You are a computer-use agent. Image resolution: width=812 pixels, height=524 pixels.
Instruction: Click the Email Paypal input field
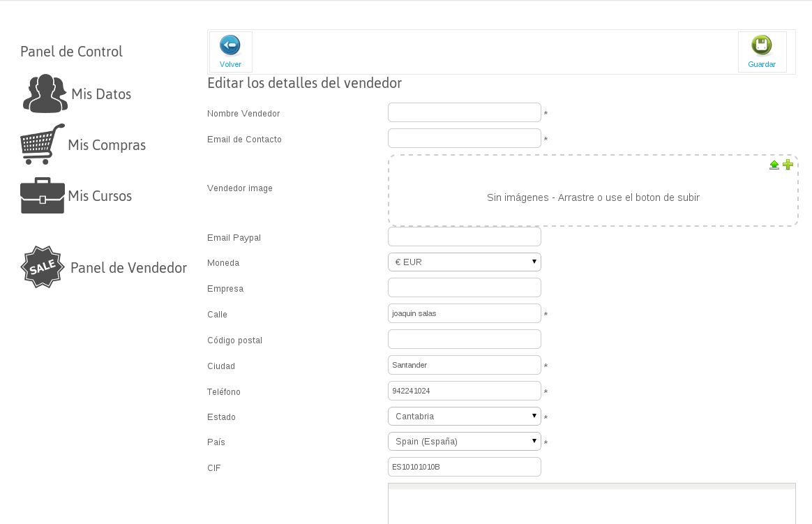pos(465,237)
